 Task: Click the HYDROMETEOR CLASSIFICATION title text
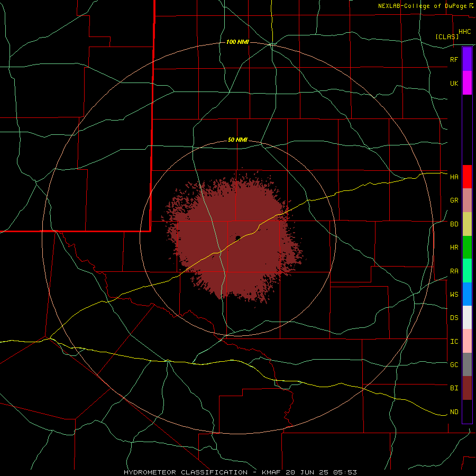[x=186, y=472]
